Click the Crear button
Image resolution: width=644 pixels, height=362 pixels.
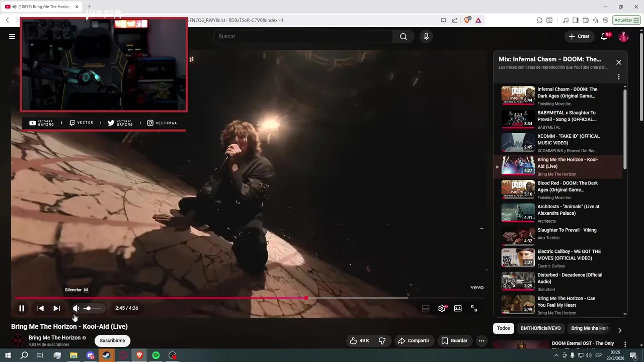(579, 36)
